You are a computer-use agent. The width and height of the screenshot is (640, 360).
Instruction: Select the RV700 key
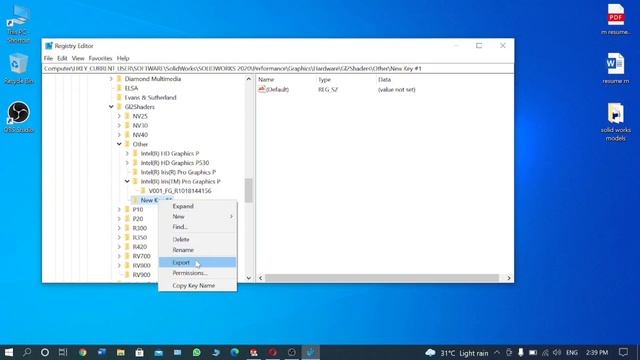141,256
